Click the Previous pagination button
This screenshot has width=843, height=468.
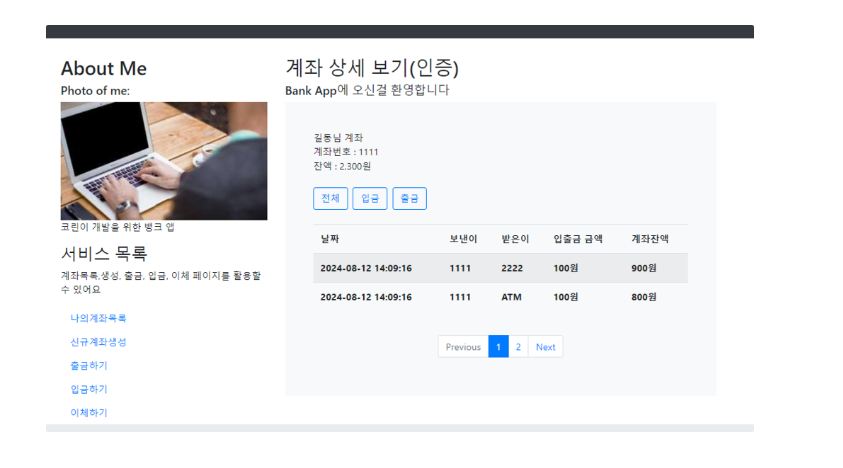463,347
